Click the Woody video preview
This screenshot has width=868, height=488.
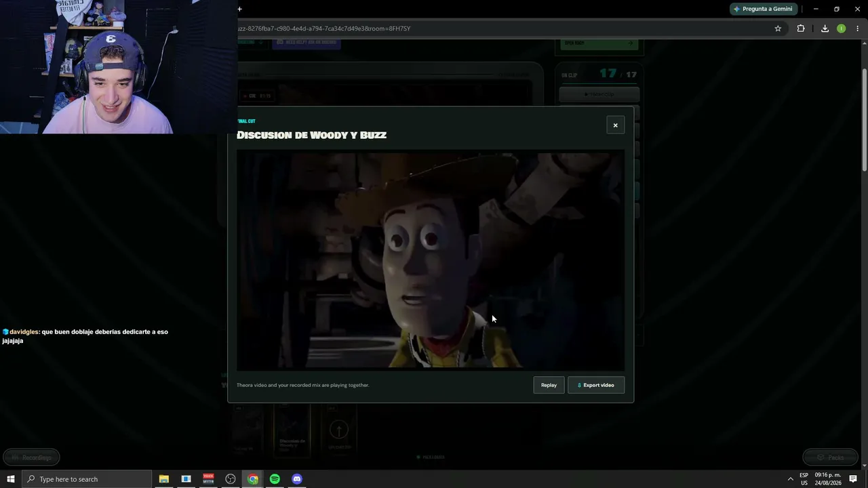[x=431, y=260]
